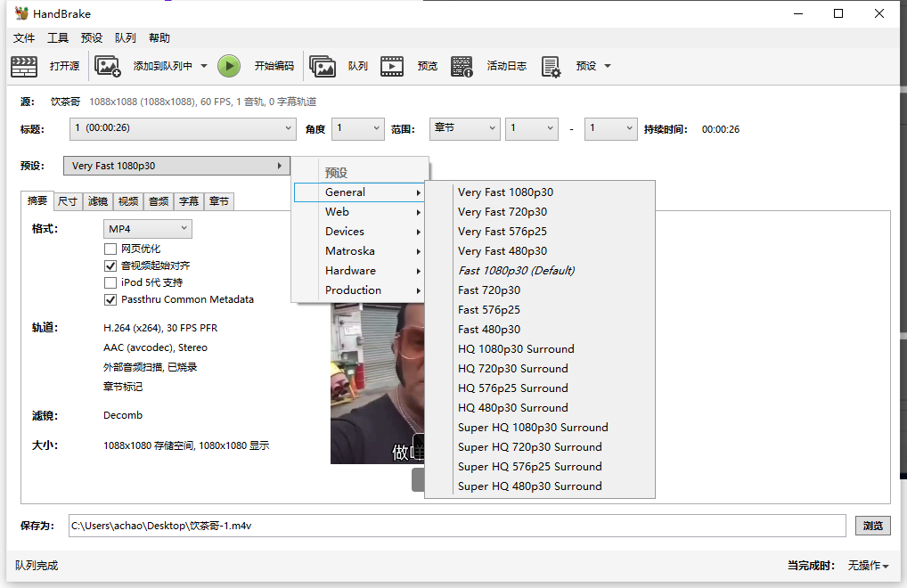Open the Activity Log icon
Screen dimensions: 907x588
click(x=462, y=66)
